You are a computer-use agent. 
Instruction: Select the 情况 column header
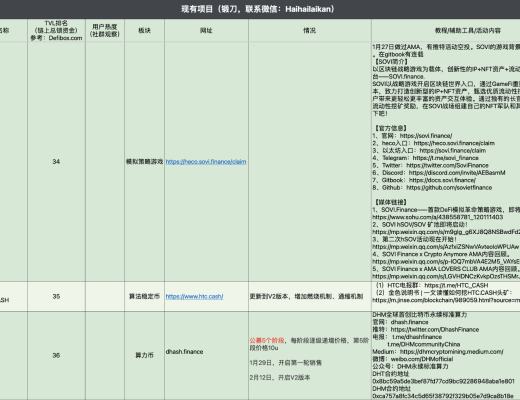310,30
